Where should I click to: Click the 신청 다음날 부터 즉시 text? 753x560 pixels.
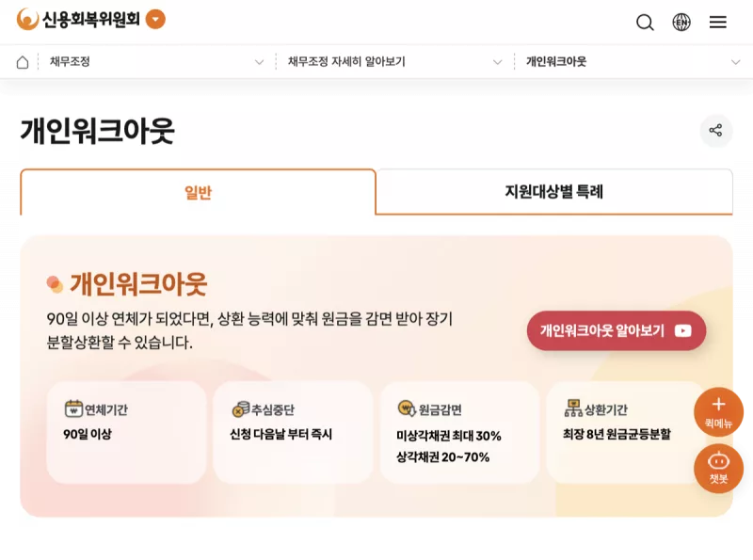click(x=280, y=434)
